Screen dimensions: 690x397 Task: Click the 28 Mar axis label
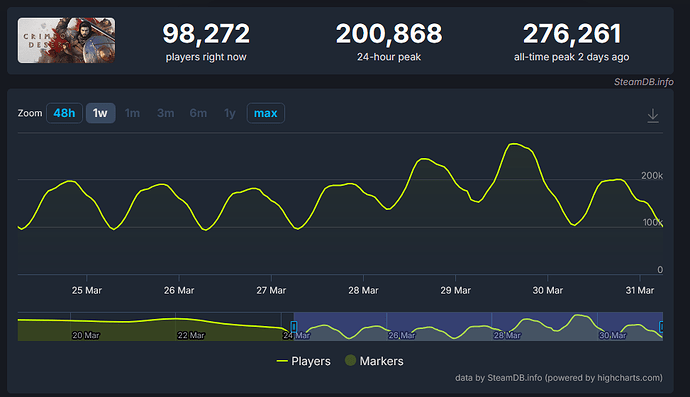(x=363, y=290)
